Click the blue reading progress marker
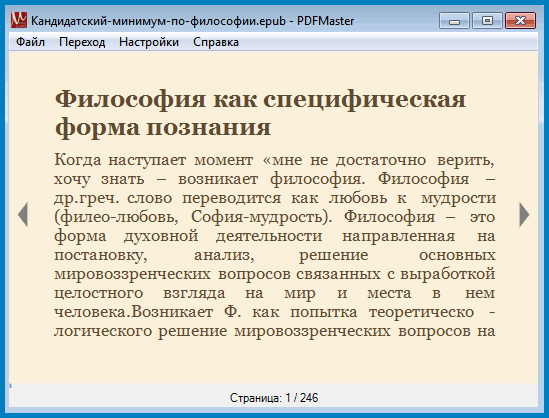The height and width of the screenshot is (418, 549). [x=11, y=385]
